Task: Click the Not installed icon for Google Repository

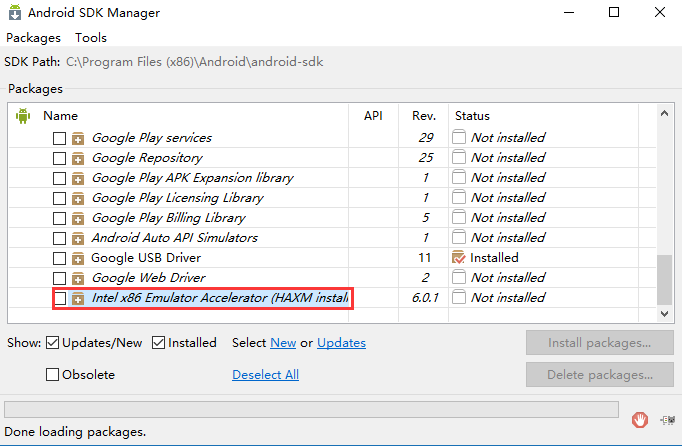Action: tap(458, 157)
